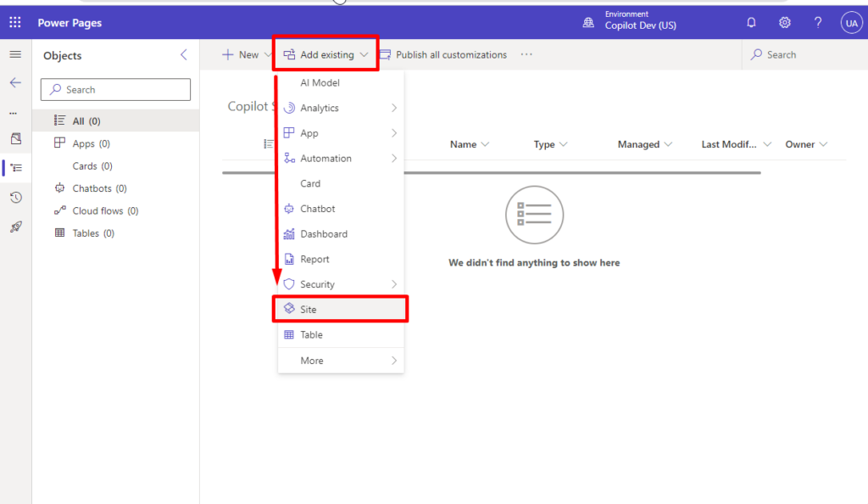Open the Type column header dropdown

pyautogui.click(x=550, y=144)
